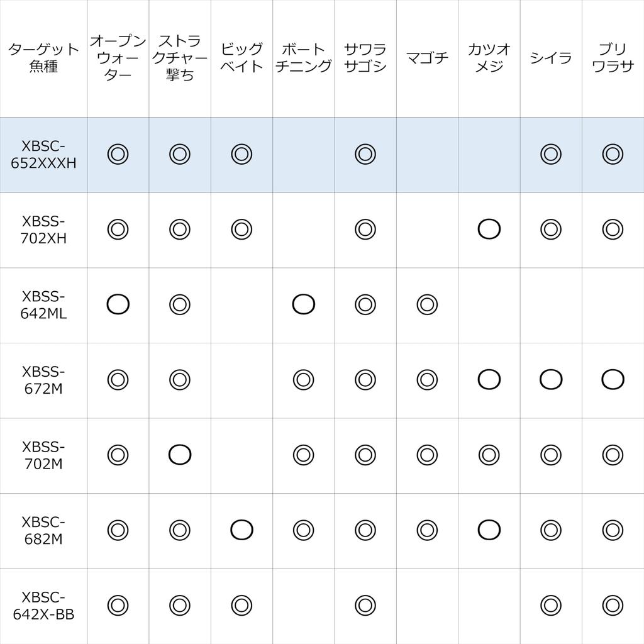
Task: Click single circle for XBSC-682M under ビッグベイト
Action: tap(241, 530)
